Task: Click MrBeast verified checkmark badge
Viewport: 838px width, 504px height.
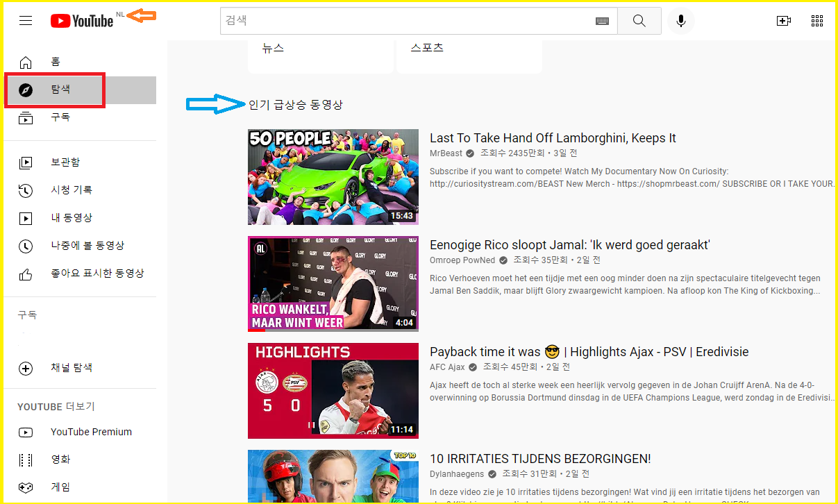Action: 470,153
